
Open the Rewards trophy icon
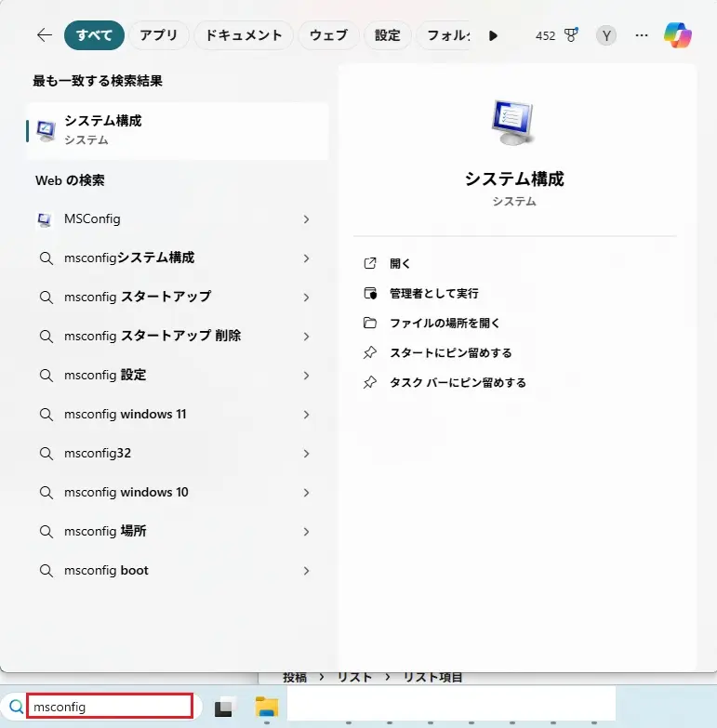[x=571, y=34]
